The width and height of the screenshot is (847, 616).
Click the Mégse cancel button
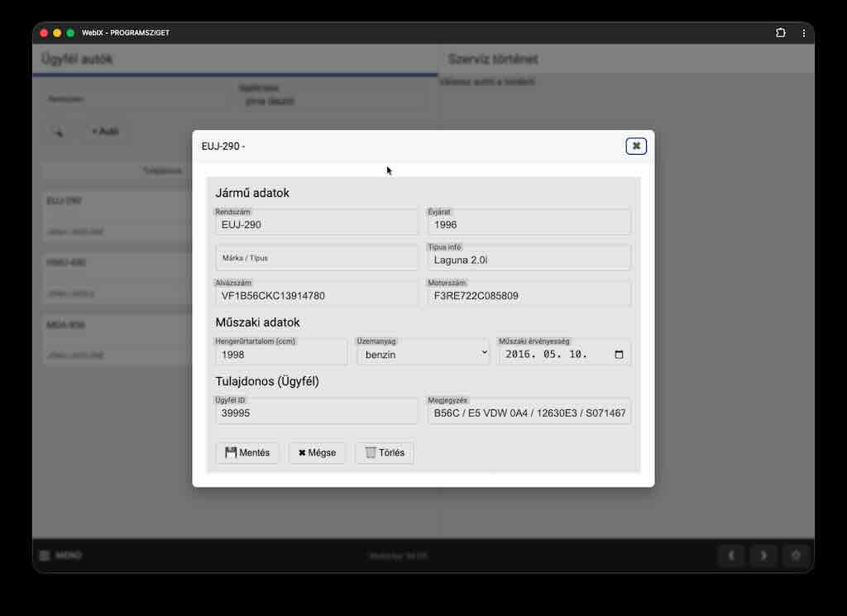(317, 453)
